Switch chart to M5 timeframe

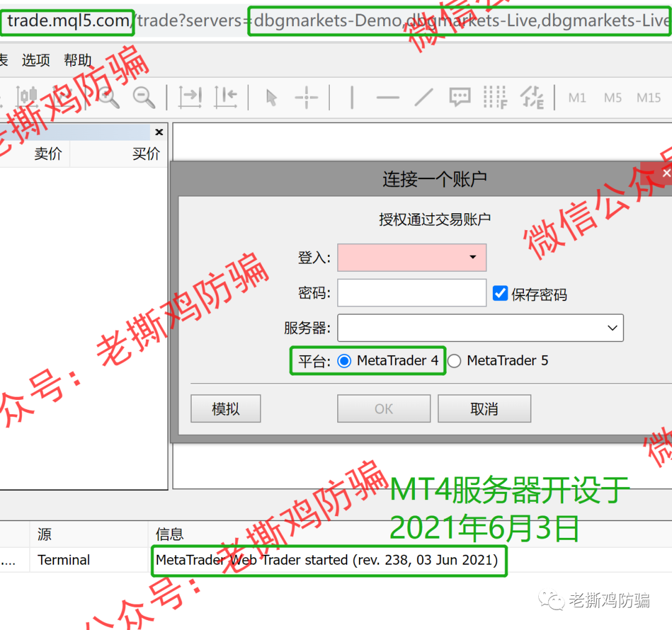(x=612, y=98)
